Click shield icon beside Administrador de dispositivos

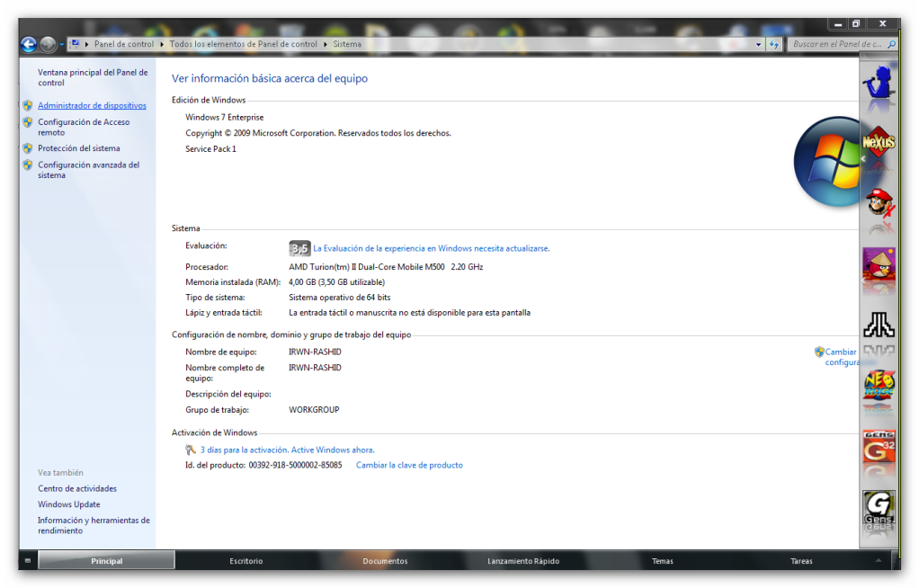[x=28, y=105]
